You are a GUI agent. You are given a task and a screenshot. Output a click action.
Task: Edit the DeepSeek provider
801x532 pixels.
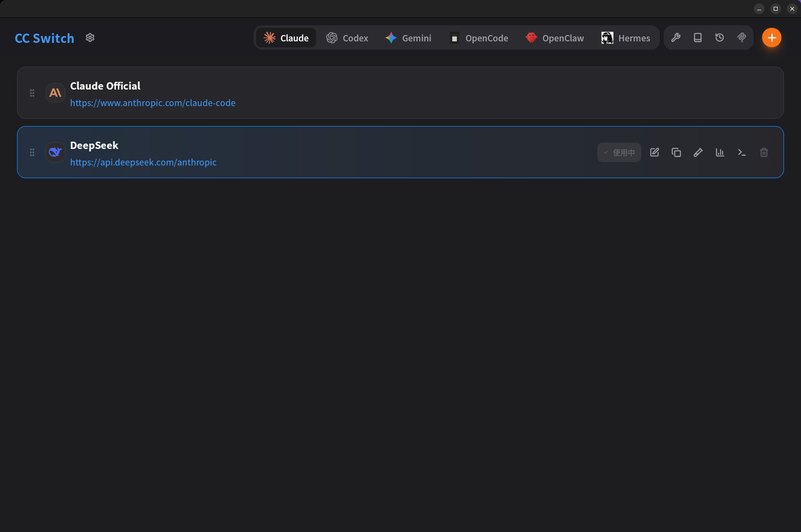pos(654,152)
